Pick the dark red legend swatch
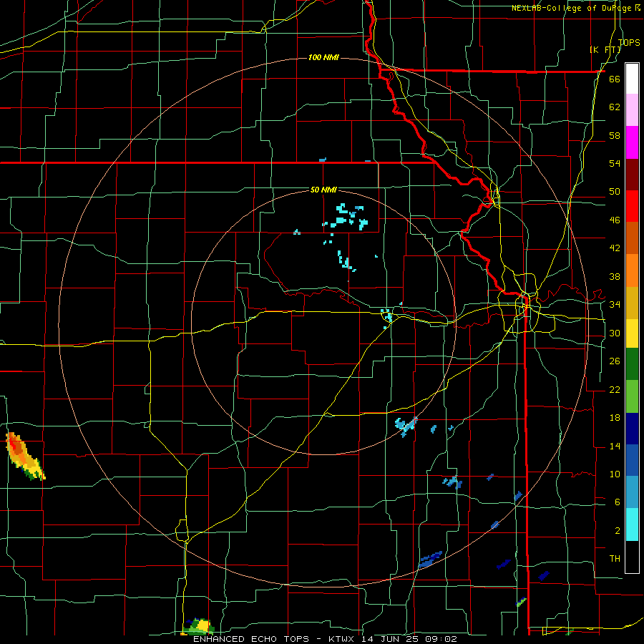The width and height of the screenshot is (644, 644). tap(632, 175)
